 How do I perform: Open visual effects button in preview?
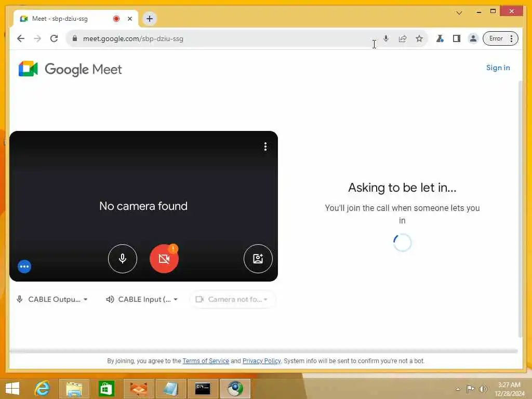[x=258, y=259]
